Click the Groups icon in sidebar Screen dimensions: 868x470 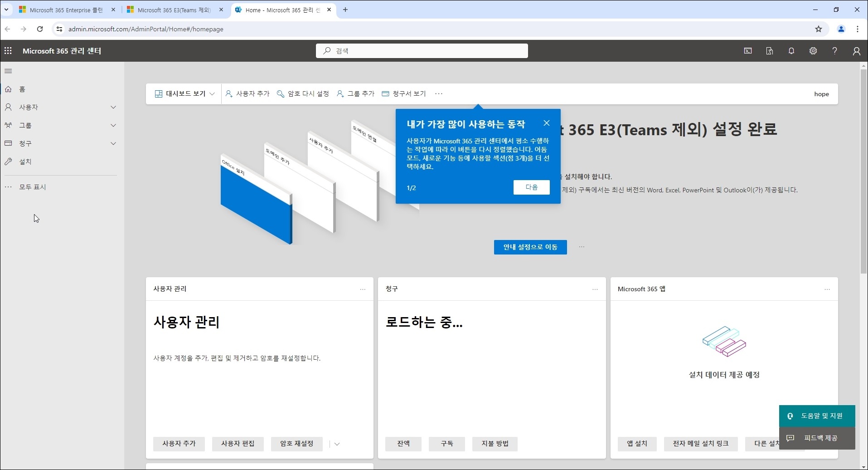8,125
